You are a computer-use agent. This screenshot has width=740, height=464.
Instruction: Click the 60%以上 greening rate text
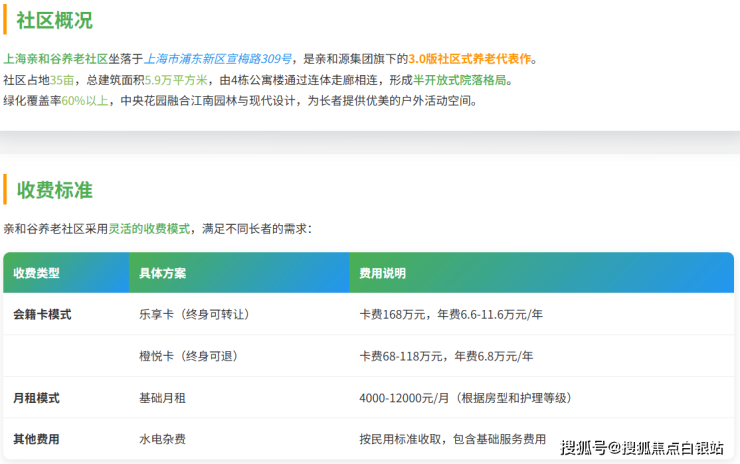click(85, 101)
